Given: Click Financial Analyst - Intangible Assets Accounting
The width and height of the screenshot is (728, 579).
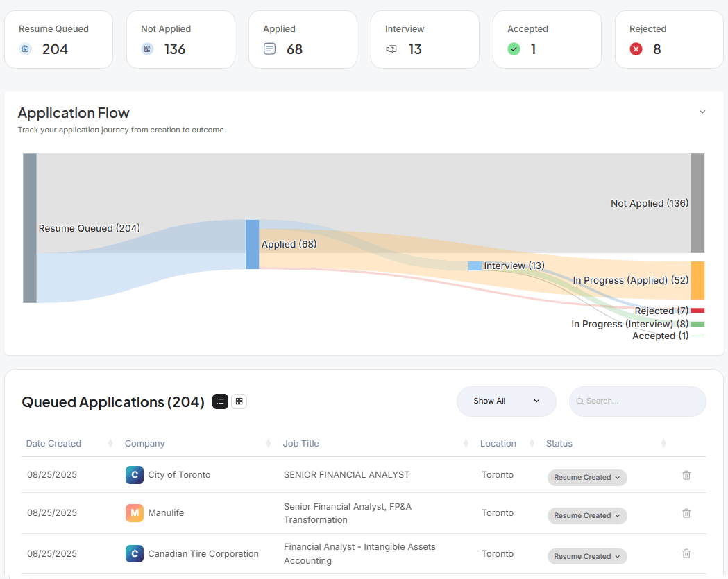Looking at the screenshot, I should 359,553.
